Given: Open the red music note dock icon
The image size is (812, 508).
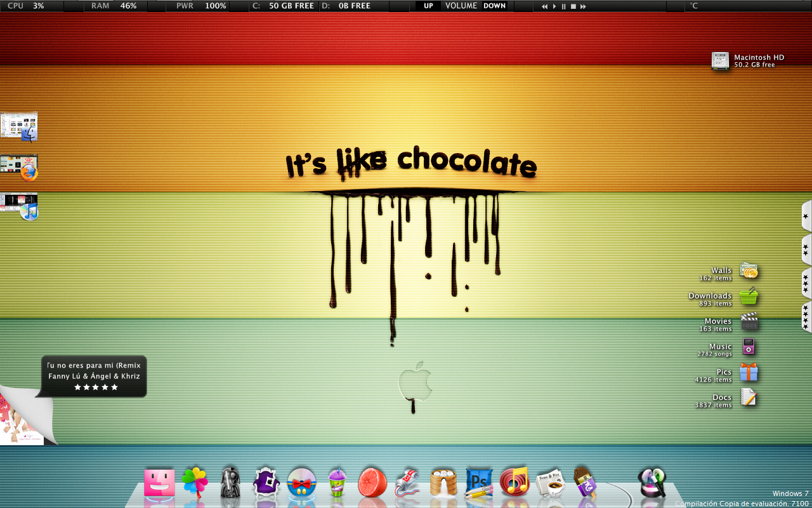Looking at the screenshot, I should tap(514, 482).
